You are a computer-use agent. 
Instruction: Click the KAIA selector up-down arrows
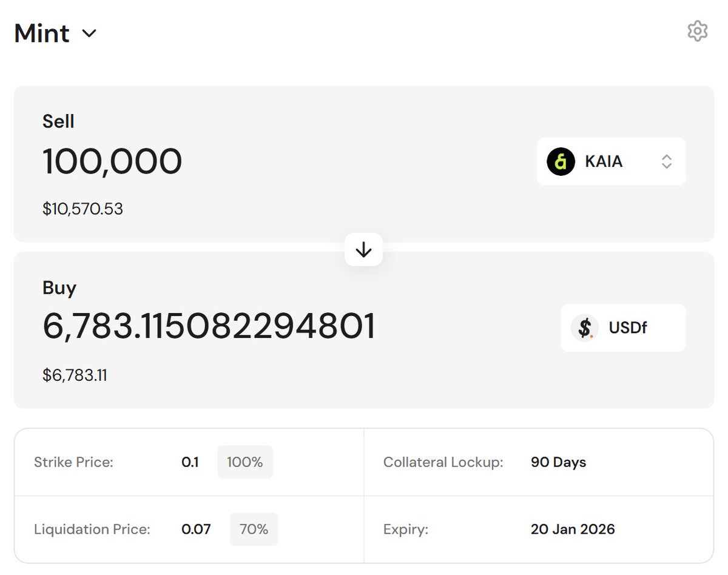coord(666,162)
